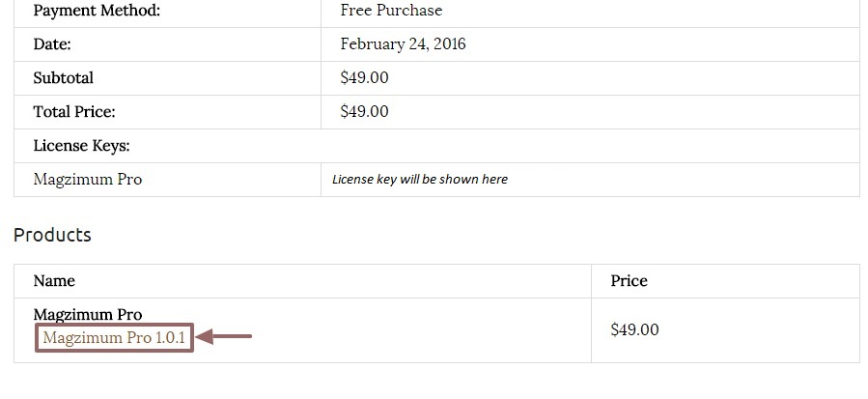
Task: Open the Magzimum Pro 1.0.1 download link
Action: coord(114,337)
